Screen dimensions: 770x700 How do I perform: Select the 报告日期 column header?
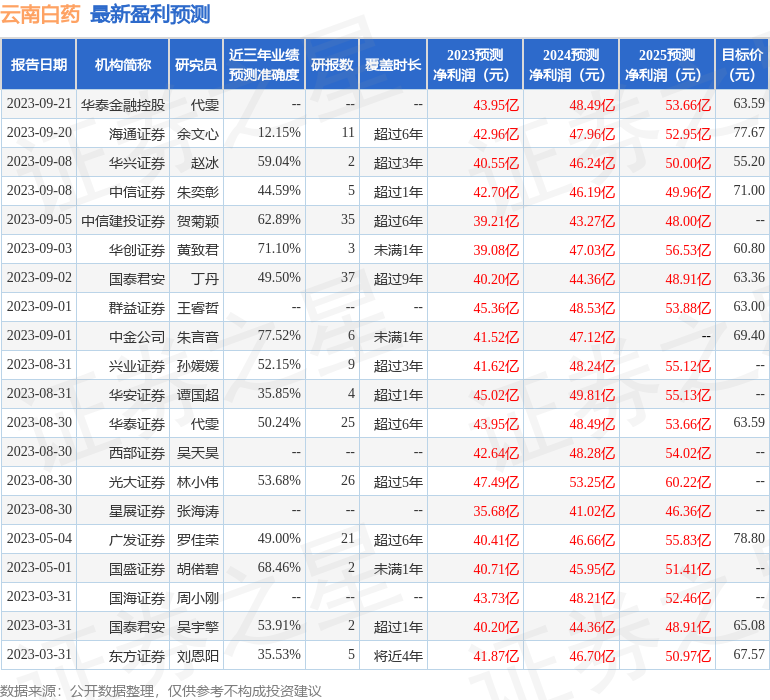click(39, 64)
